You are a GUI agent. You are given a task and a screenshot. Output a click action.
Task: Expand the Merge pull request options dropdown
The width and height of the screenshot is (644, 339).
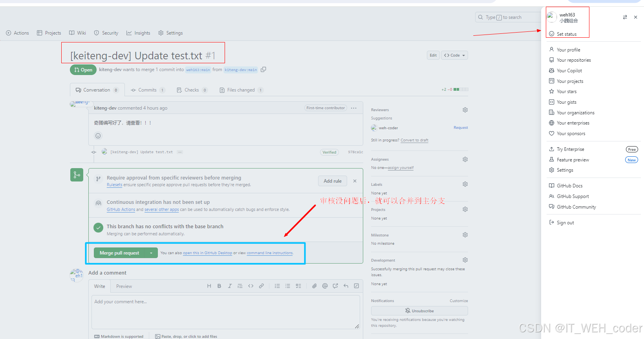[151, 253]
